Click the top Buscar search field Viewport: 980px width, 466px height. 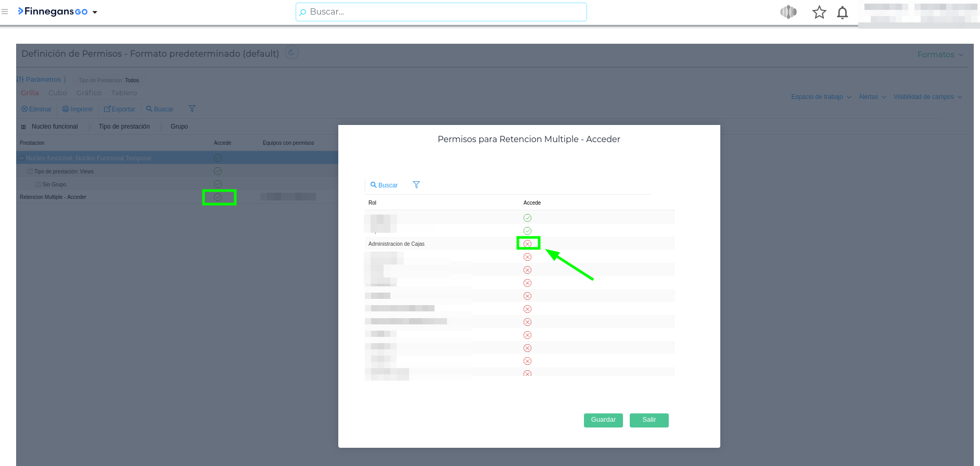[x=441, y=12]
